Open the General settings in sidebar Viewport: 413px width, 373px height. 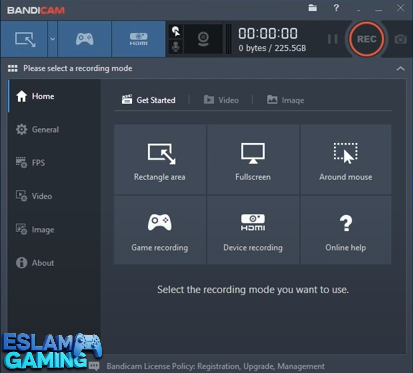(x=54, y=129)
